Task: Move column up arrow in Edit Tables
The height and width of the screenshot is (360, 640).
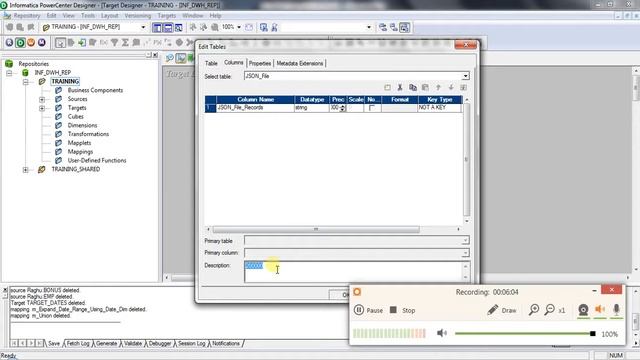Action: (x=438, y=87)
